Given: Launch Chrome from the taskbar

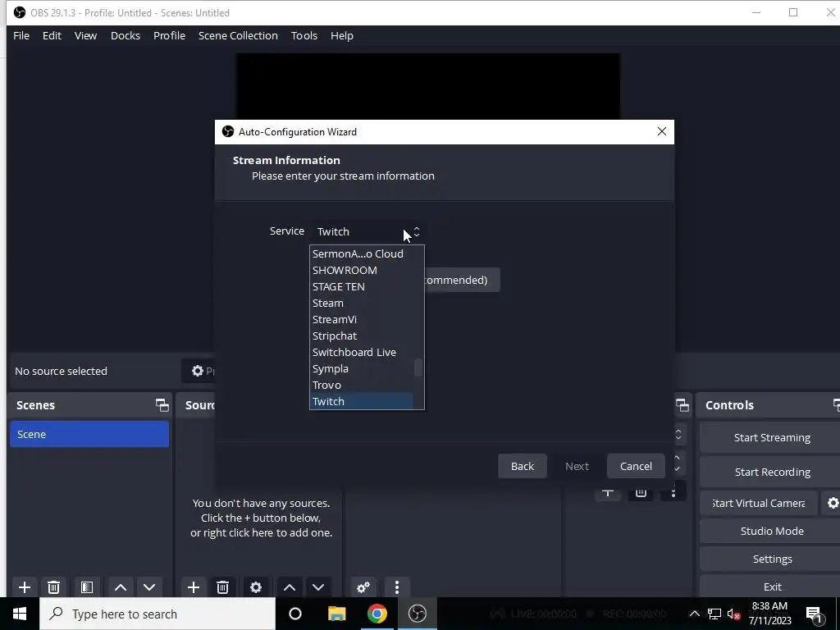Looking at the screenshot, I should click(x=377, y=614).
